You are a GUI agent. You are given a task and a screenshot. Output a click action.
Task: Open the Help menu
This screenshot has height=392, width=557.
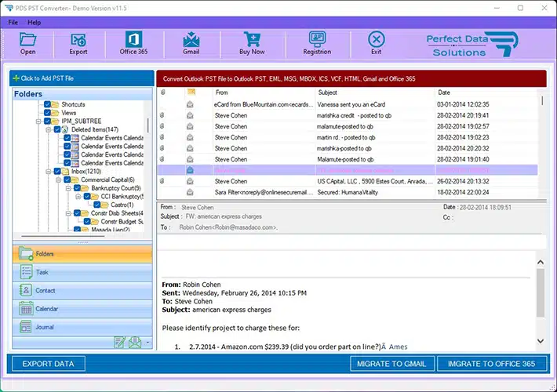pos(34,23)
